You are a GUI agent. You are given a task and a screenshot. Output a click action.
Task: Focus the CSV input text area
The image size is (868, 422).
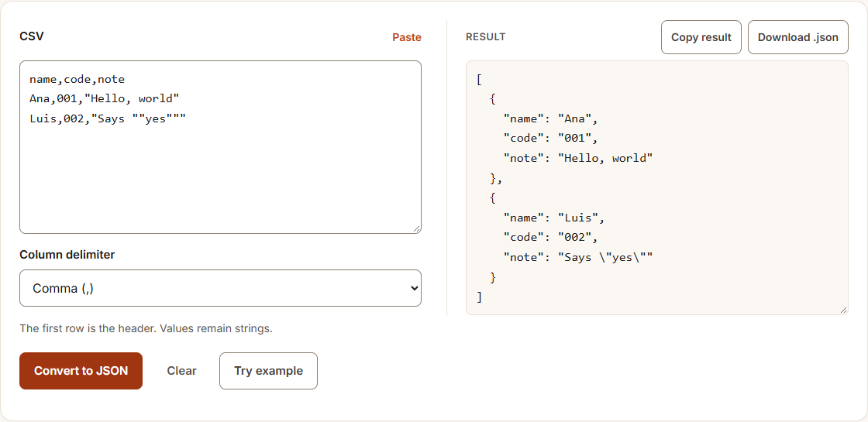(x=220, y=147)
